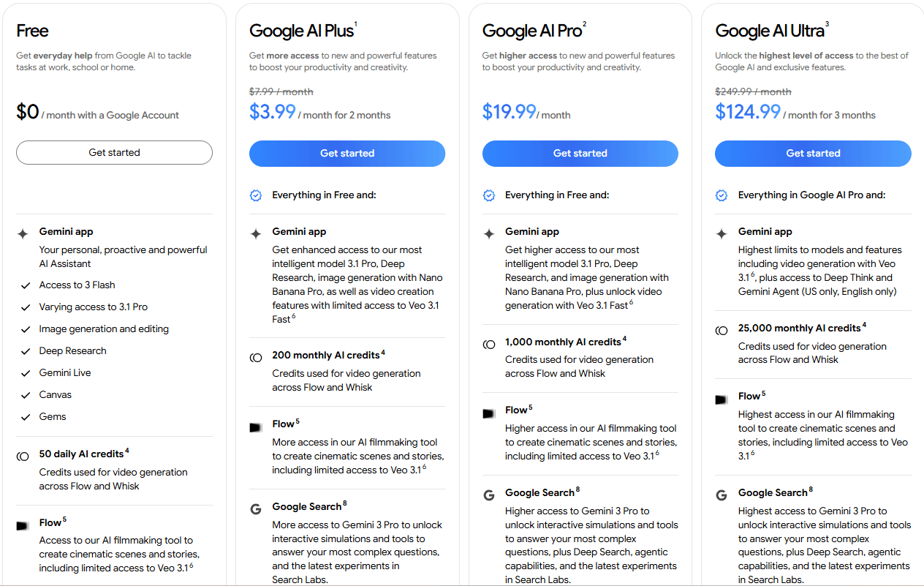Click the $124.99 Ultra promotional price

(x=748, y=112)
